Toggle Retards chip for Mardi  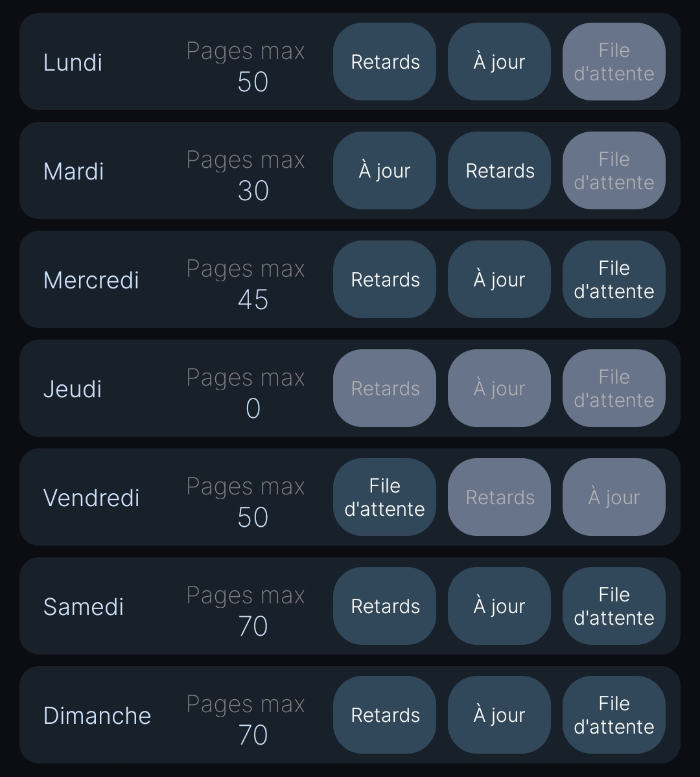tap(499, 170)
